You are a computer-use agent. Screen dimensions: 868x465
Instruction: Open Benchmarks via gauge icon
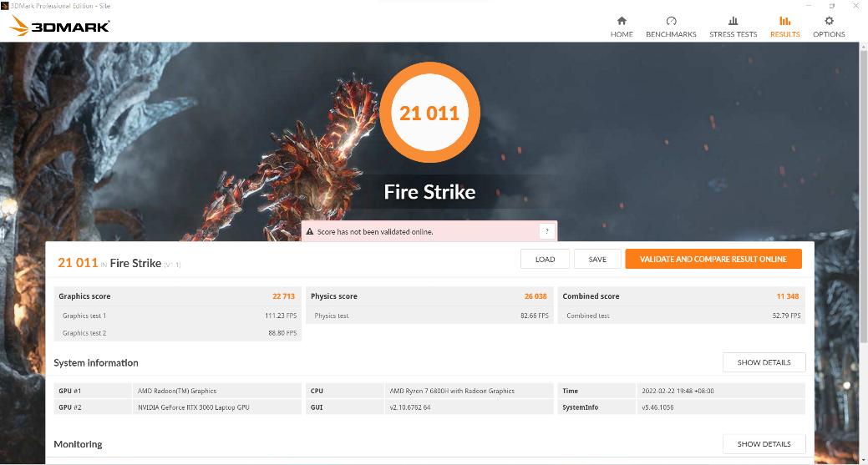click(671, 21)
